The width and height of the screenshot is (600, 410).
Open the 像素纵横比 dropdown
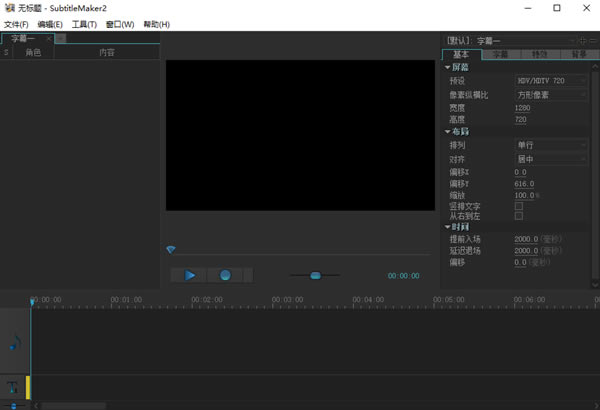click(x=551, y=94)
